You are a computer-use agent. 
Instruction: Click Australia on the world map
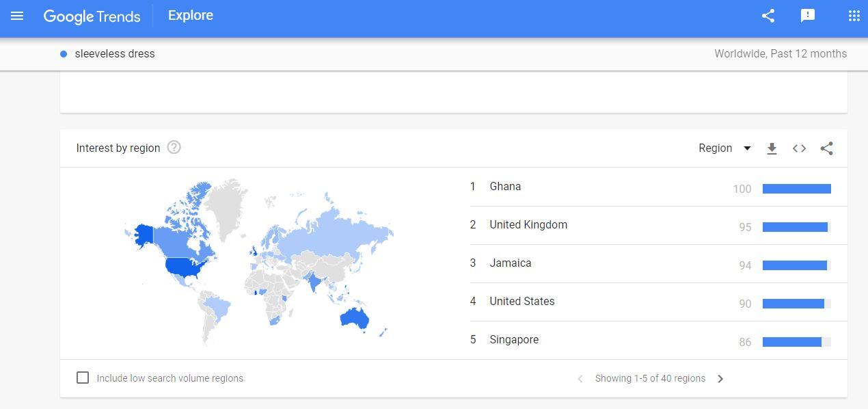point(354,318)
